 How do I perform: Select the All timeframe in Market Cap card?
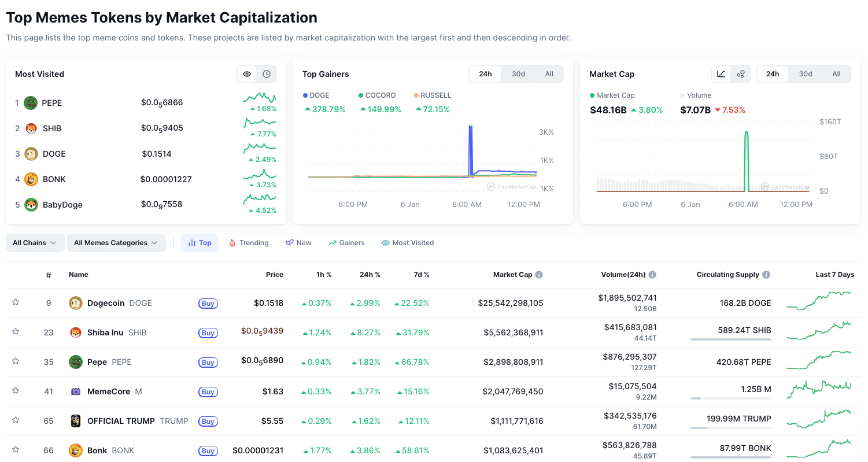[836, 74]
